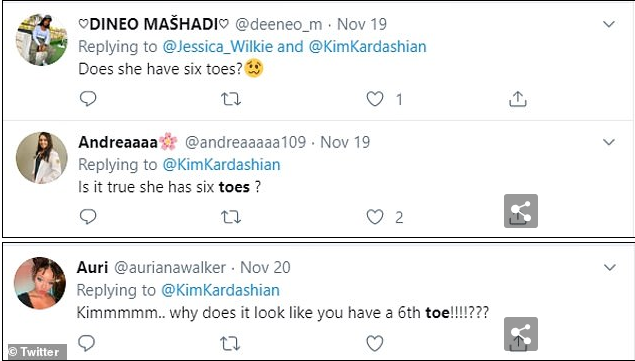The width and height of the screenshot is (635, 361).
Task: Open Auri's profile avatar
Action: pos(40,283)
